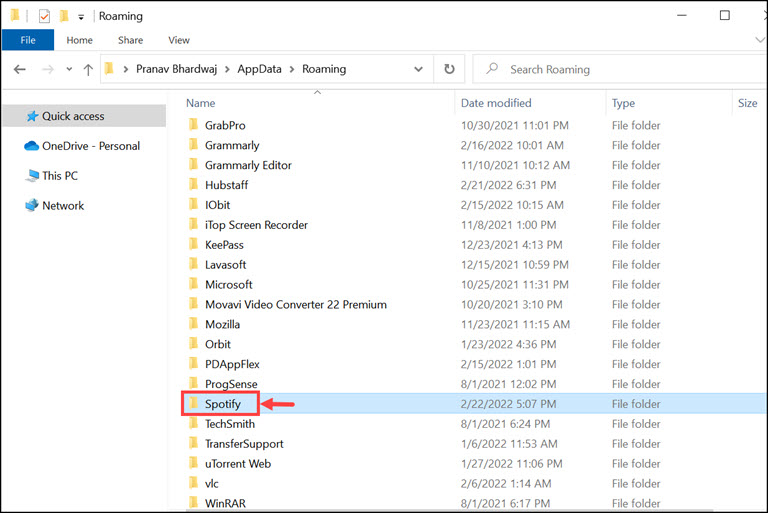Click the Properties icon in the quick access toolbar

pyautogui.click(x=44, y=16)
